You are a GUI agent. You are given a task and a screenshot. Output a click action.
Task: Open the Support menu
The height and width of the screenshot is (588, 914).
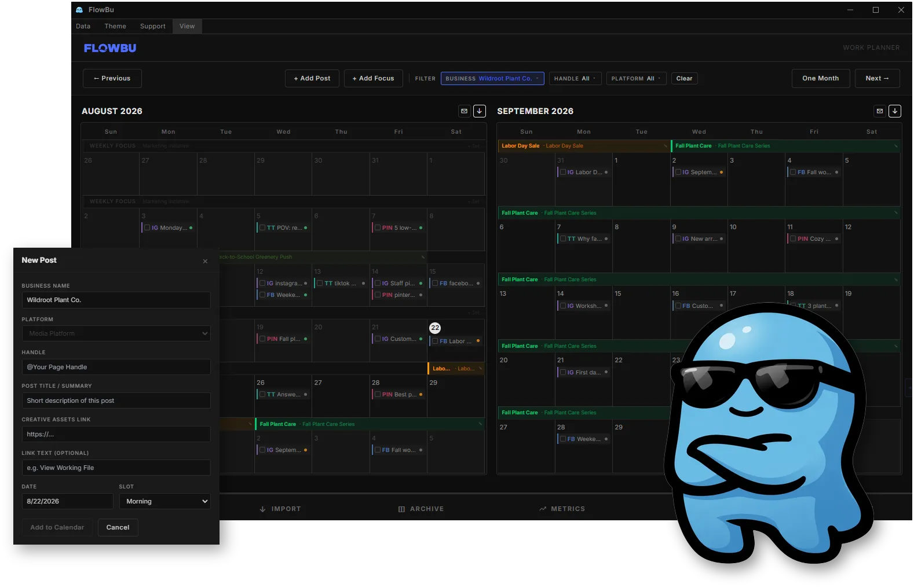tap(152, 27)
